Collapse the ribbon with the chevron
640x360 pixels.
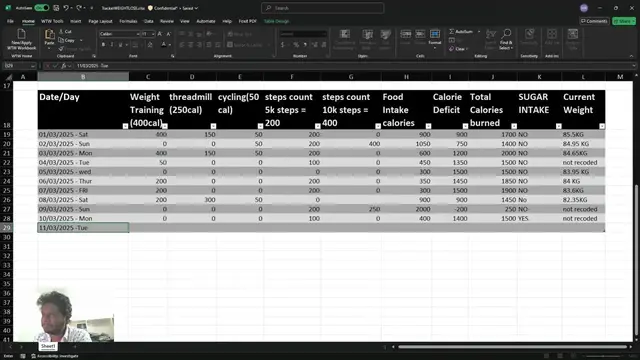tap(631, 56)
